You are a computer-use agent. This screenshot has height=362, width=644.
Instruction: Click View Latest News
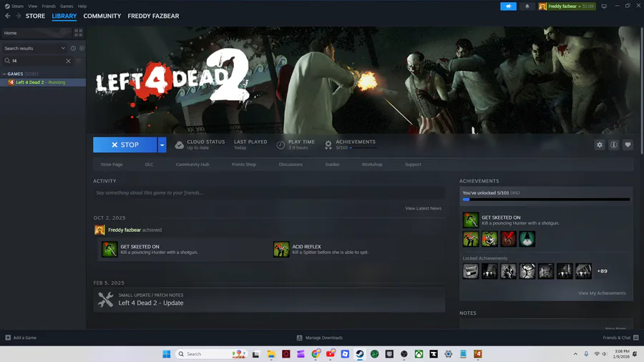pyautogui.click(x=423, y=208)
